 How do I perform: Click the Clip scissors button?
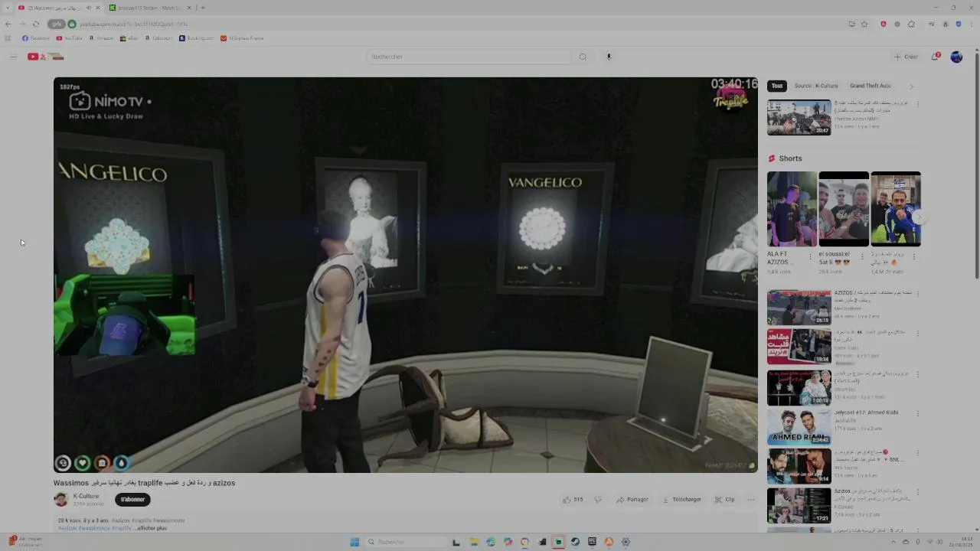pyautogui.click(x=725, y=500)
